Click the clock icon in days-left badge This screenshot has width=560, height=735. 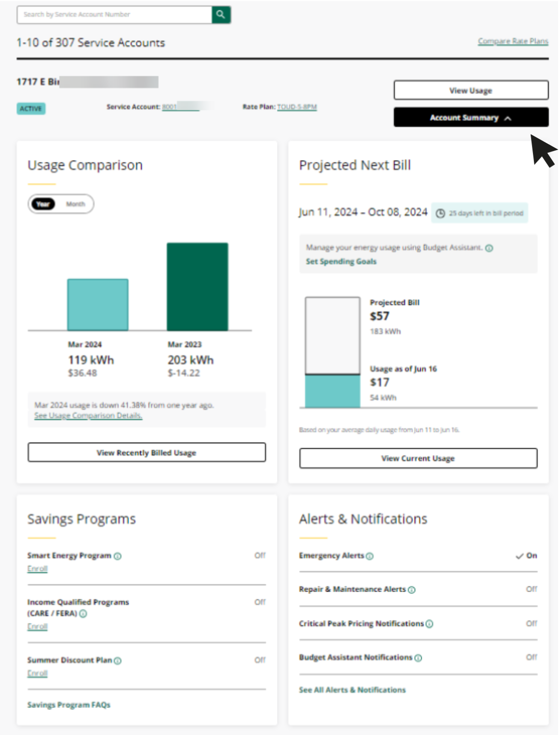click(440, 214)
